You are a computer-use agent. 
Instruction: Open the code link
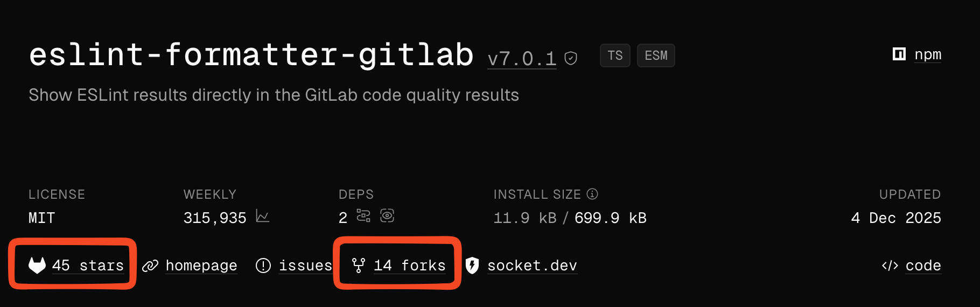(923, 266)
